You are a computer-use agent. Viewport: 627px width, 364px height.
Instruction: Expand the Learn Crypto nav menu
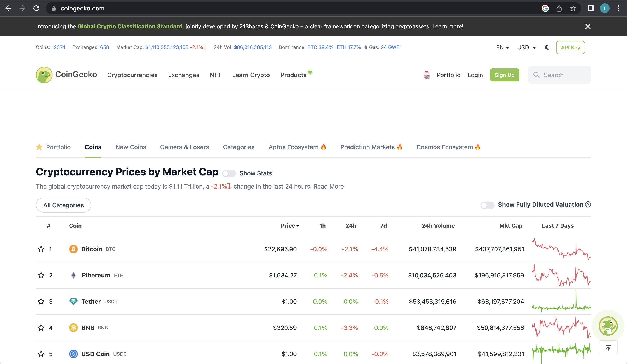[x=251, y=75]
